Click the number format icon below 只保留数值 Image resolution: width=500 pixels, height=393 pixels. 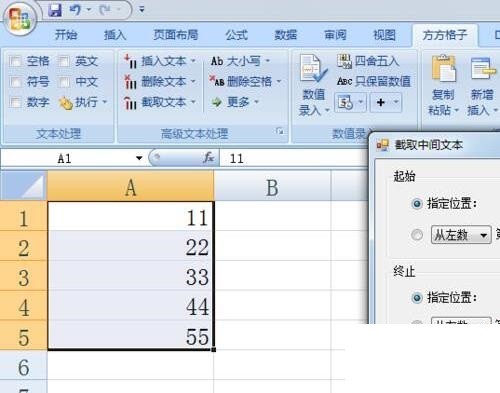(x=345, y=102)
